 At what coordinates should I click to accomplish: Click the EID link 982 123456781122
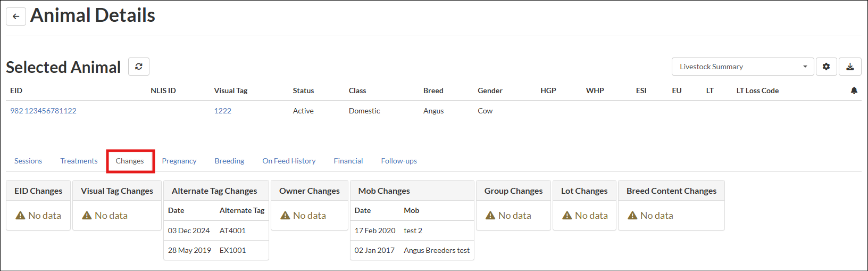[x=43, y=111]
